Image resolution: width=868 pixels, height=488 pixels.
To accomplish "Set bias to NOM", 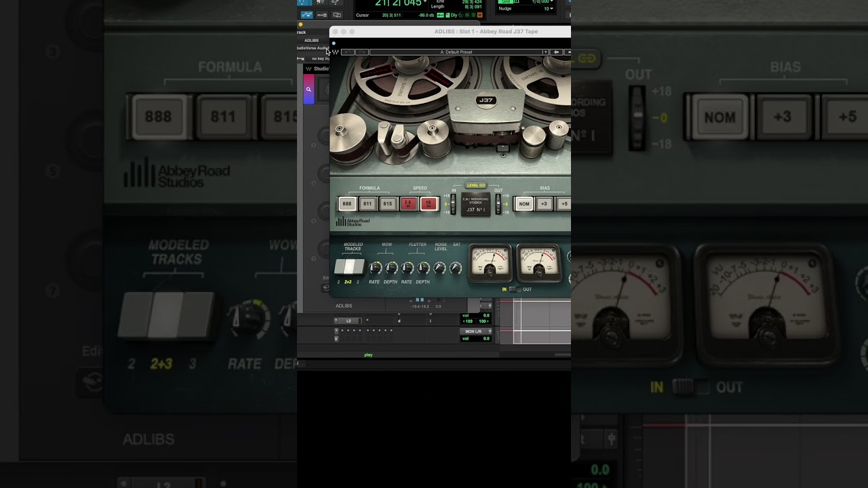I will click(x=524, y=204).
